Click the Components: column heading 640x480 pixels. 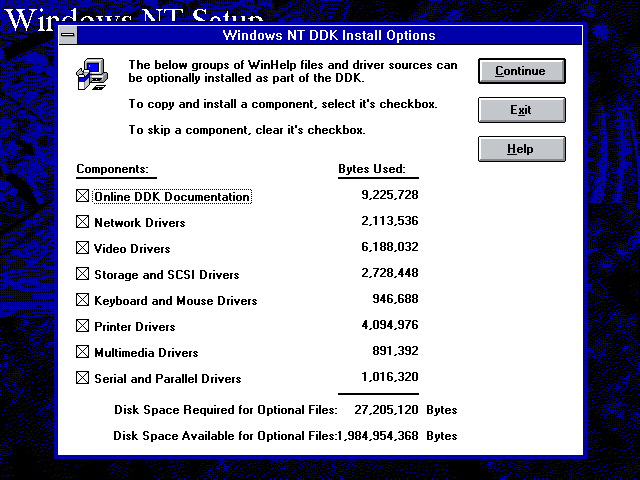pyautogui.click(x=113, y=169)
